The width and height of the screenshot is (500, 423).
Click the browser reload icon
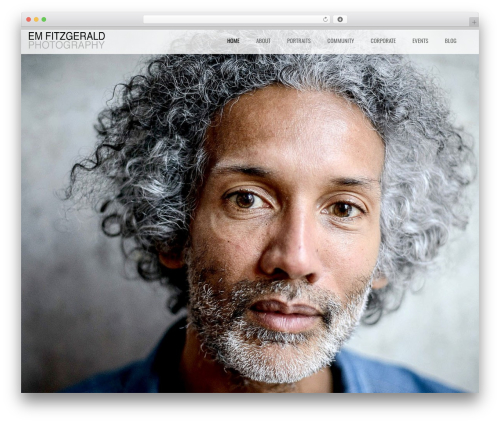325,19
